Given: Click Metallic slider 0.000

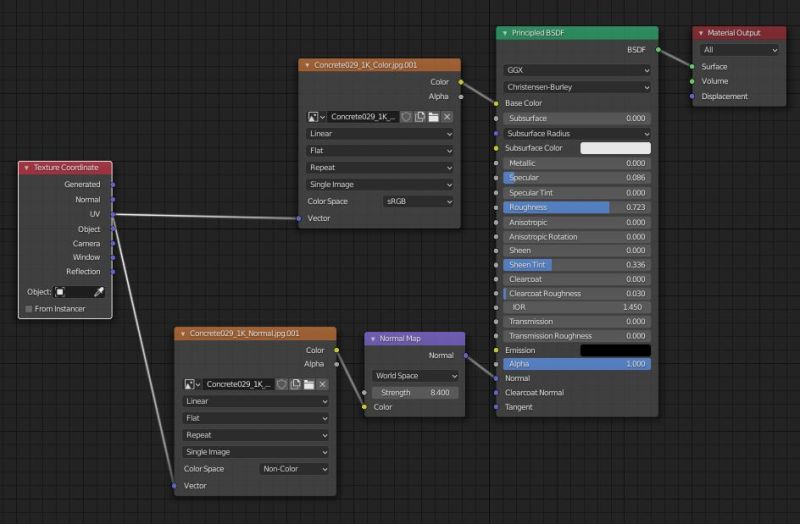Looking at the screenshot, I should (577, 163).
